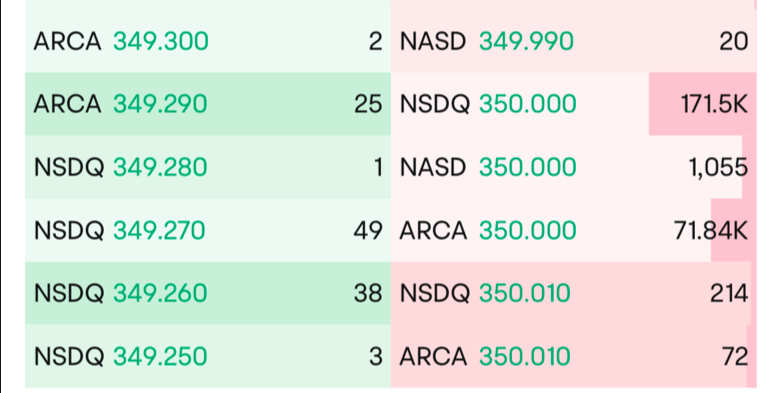
Task: Select ARCA bid at 349.300
Action: [x=208, y=41]
